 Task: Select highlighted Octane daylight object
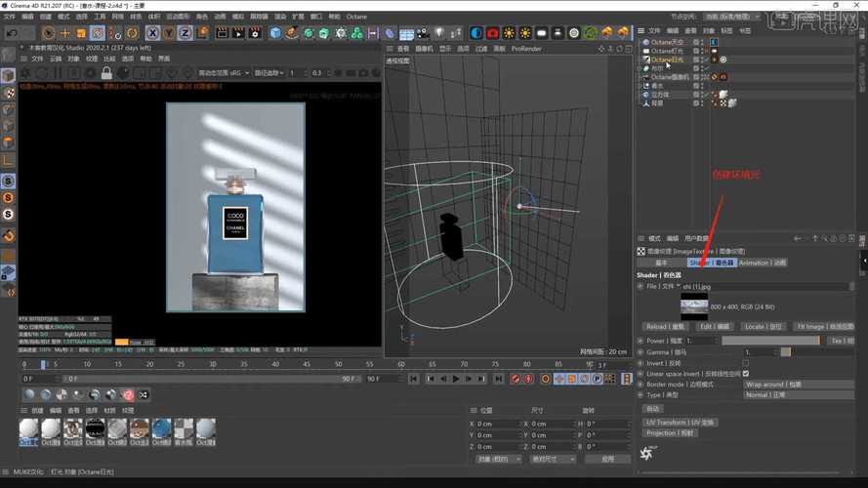[667, 60]
